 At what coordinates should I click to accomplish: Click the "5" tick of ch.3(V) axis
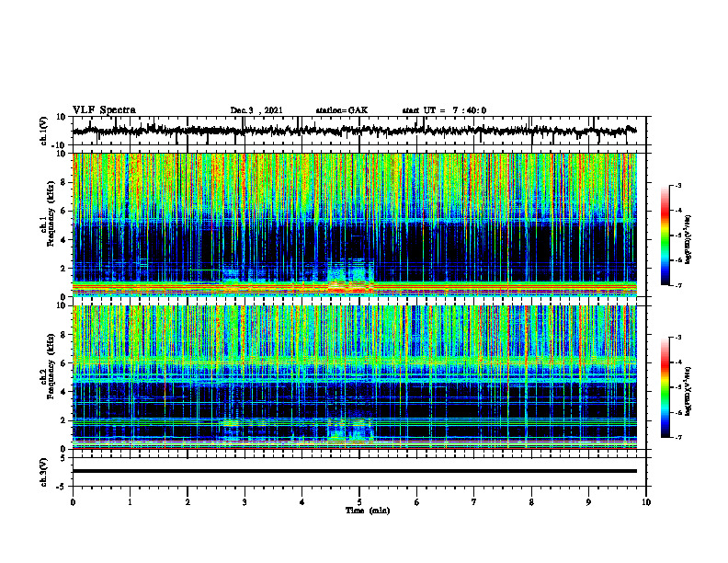click(x=63, y=457)
